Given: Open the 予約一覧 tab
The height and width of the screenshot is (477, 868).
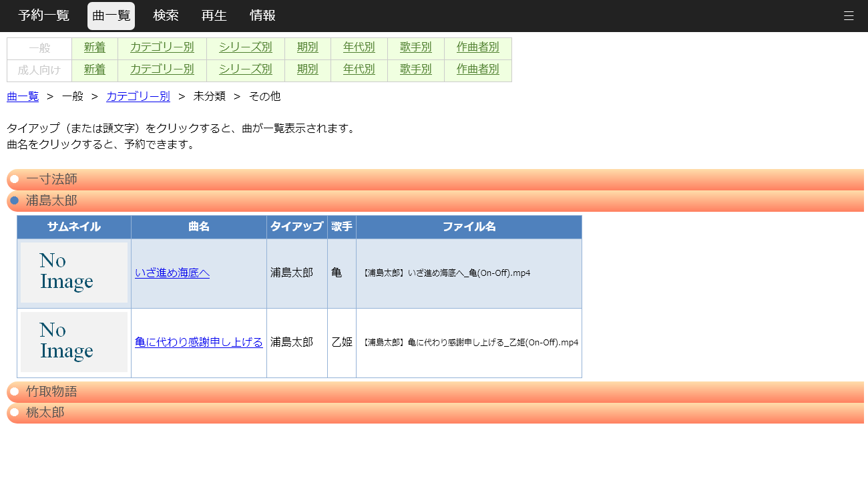Looking at the screenshot, I should (x=44, y=16).
